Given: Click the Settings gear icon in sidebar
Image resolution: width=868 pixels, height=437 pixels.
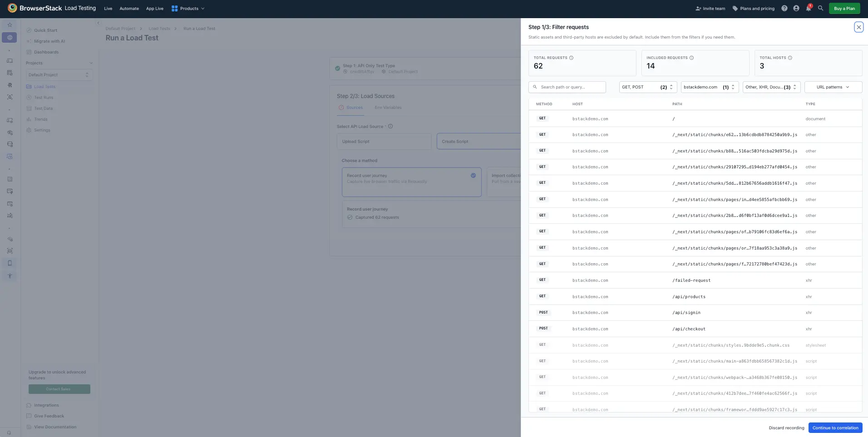Looking at the screenshot, I should point(29,130).
